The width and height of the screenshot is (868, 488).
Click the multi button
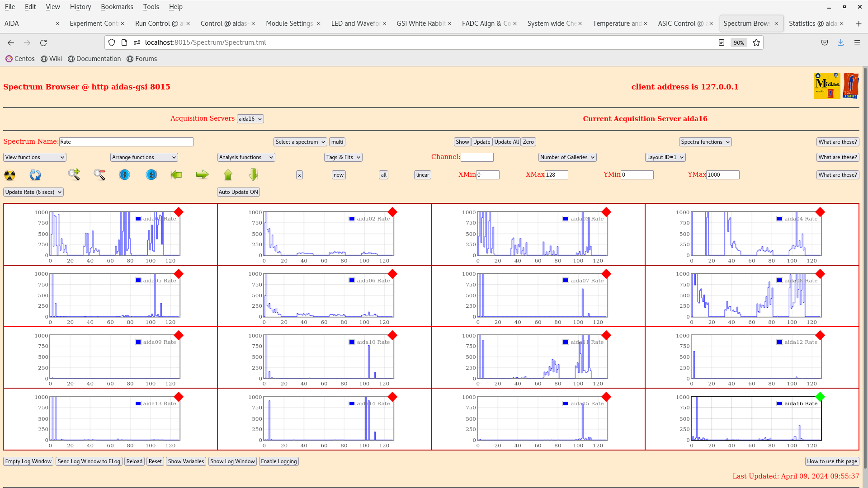tap(337, 142)
